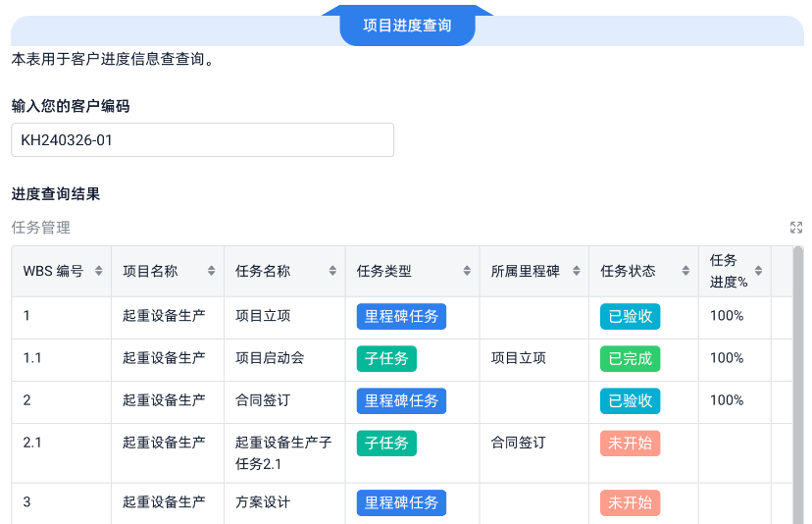Click the 已验收 status in 合同签订 row
This screenshot has width=812, height=524.
pyautogui.click(x=630, y=400)
